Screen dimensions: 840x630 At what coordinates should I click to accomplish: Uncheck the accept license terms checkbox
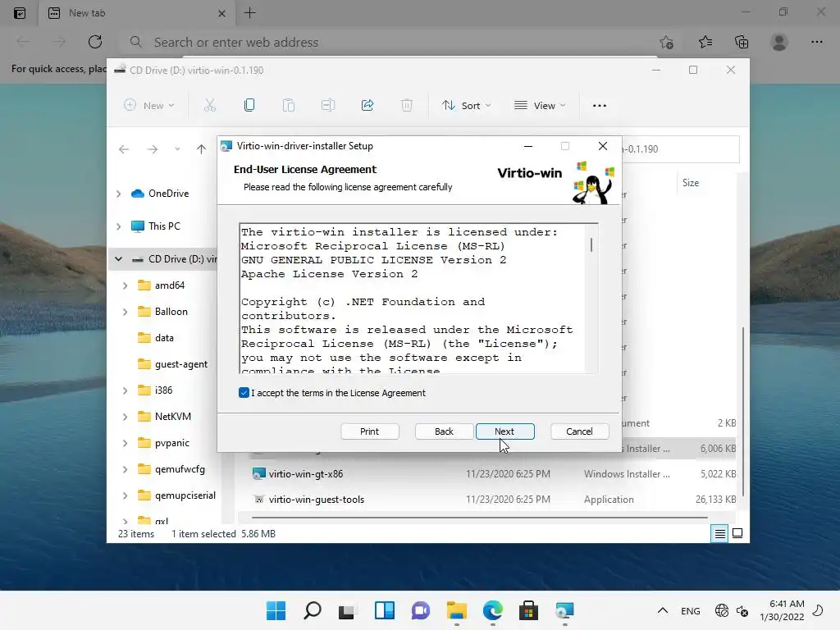pyautogui.click(x=244, y=393)
